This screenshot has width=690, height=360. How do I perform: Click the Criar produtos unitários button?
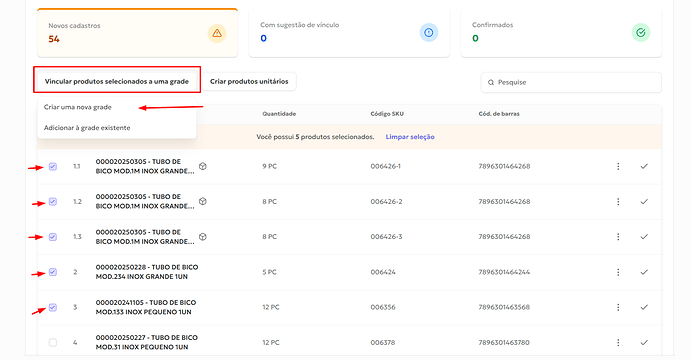(x=249, y=81)
